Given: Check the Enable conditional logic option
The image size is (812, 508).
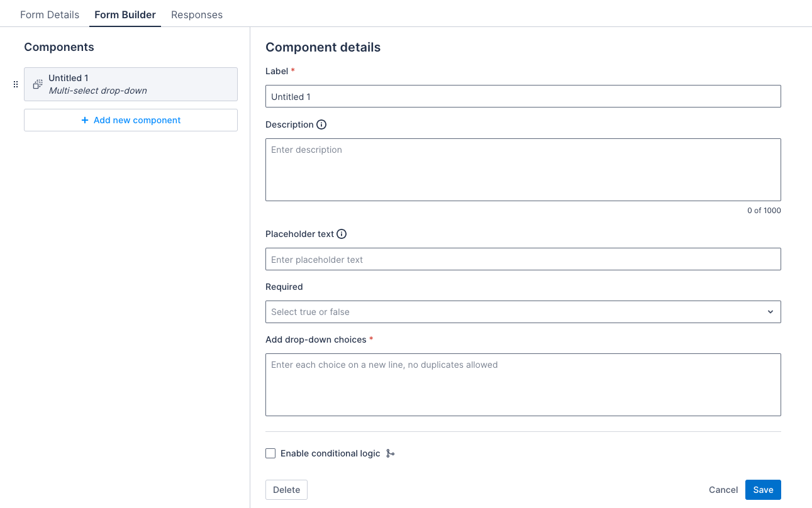Looking at the screenshot, I should 270,453.
